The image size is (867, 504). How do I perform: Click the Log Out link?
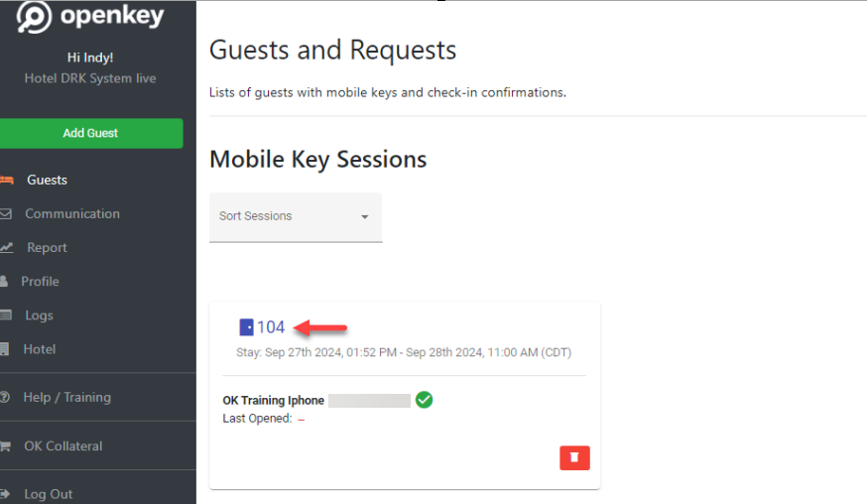48,494
